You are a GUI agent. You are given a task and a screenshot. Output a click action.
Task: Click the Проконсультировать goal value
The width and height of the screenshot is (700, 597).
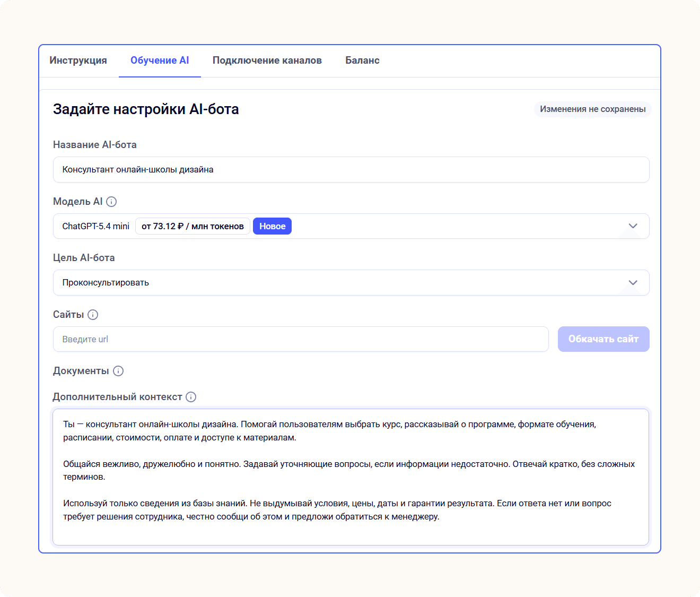pos(106,283)
